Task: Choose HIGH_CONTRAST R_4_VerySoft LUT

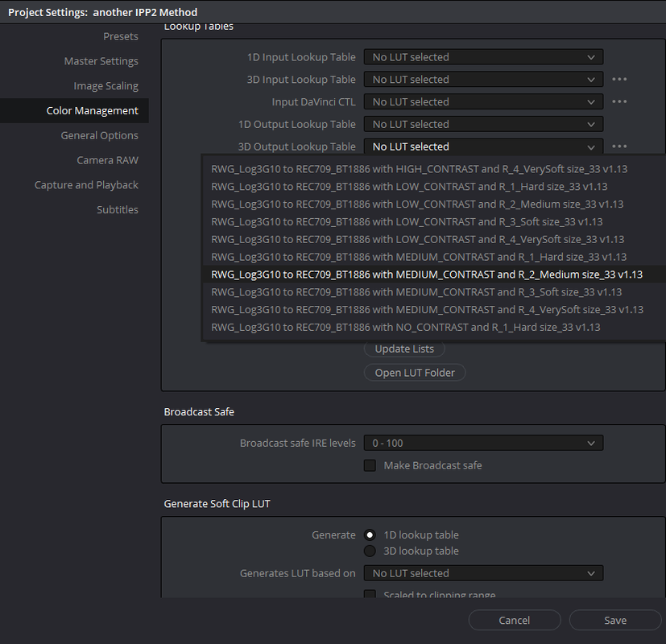Action: (434, 169)
